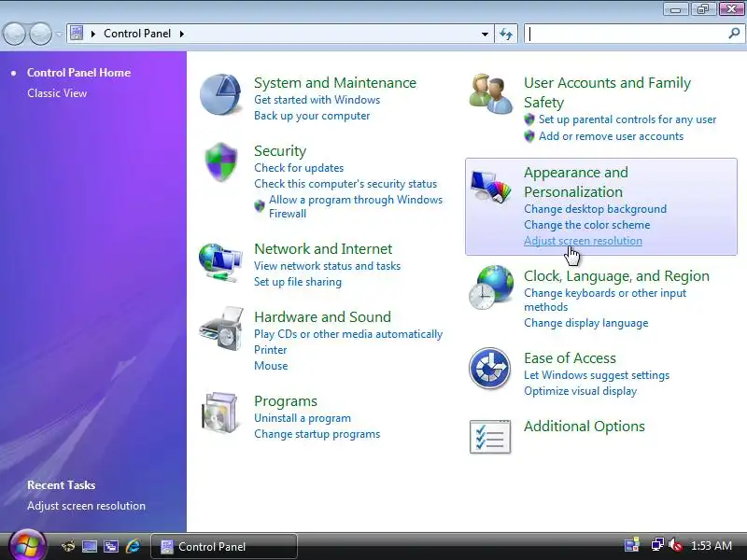Open the Programs software box icon
747x560 pixels.
[x=220, y=413]
